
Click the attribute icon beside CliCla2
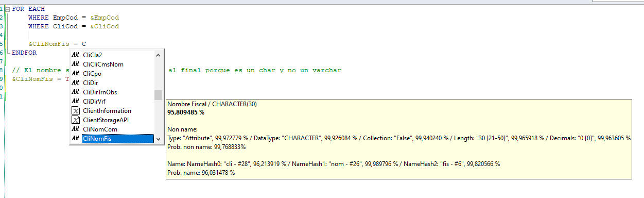tap(76, 55)
